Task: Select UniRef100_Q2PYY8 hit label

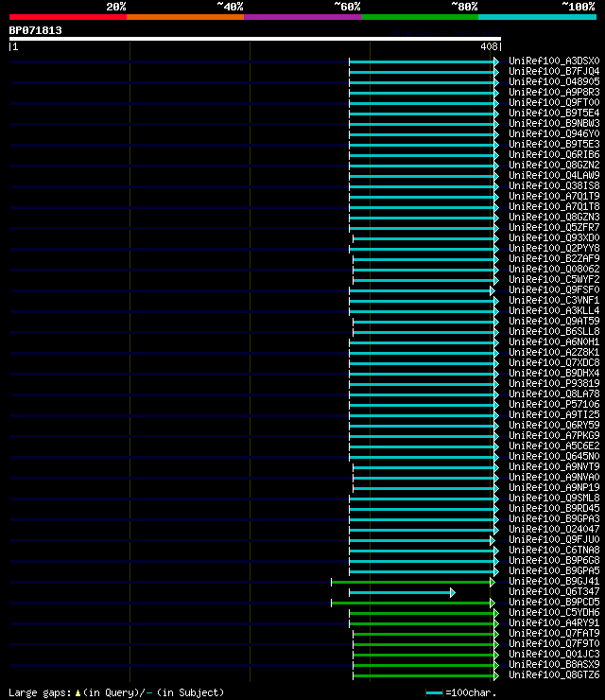Action: coord(554,248)
